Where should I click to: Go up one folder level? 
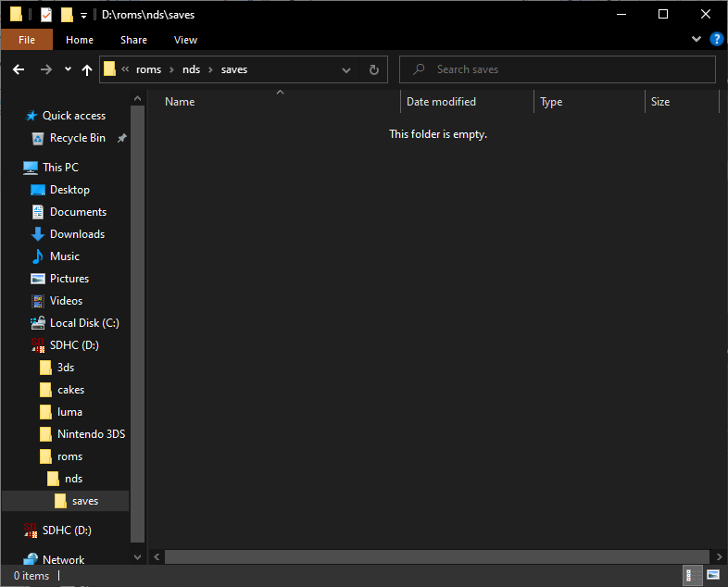pos(87,69)
